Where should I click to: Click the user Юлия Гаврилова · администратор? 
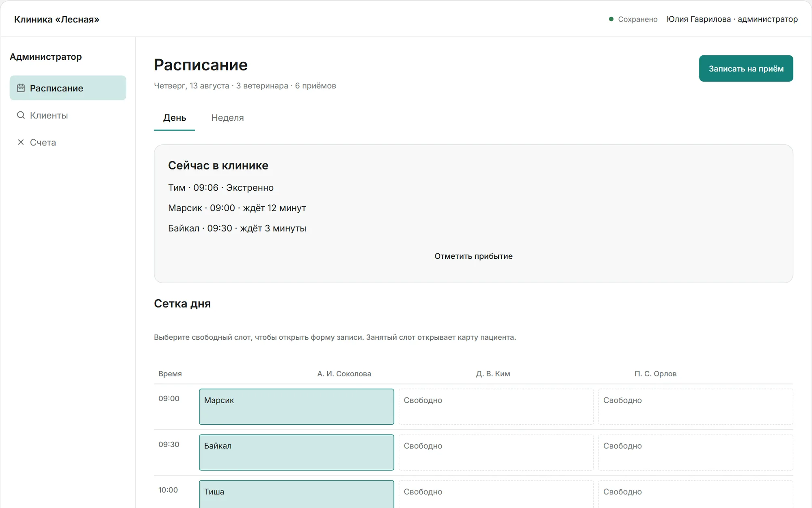tap(732, 19)
